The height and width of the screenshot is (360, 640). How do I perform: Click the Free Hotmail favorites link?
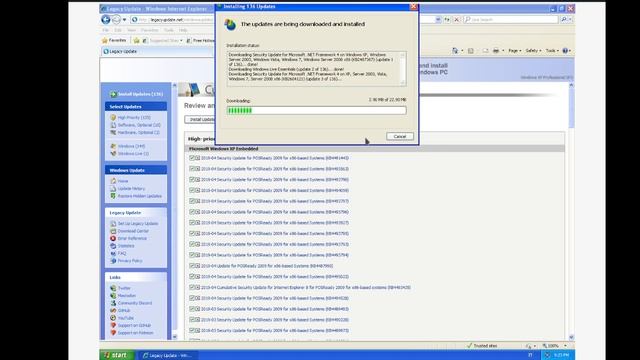coord(200,40)
